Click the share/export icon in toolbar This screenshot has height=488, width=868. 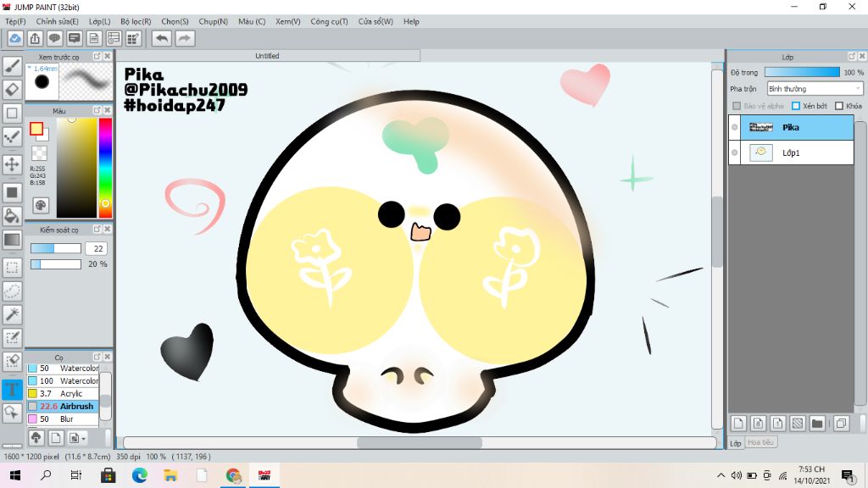(35, 38)
